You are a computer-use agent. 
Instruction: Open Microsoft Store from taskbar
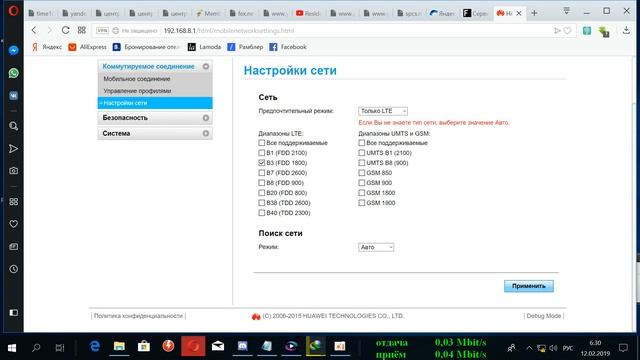(144, 347)
